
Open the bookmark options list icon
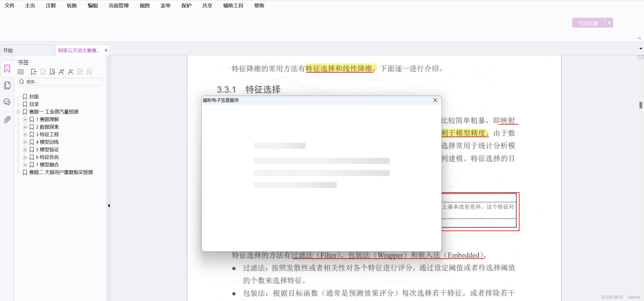pos(21,72)
